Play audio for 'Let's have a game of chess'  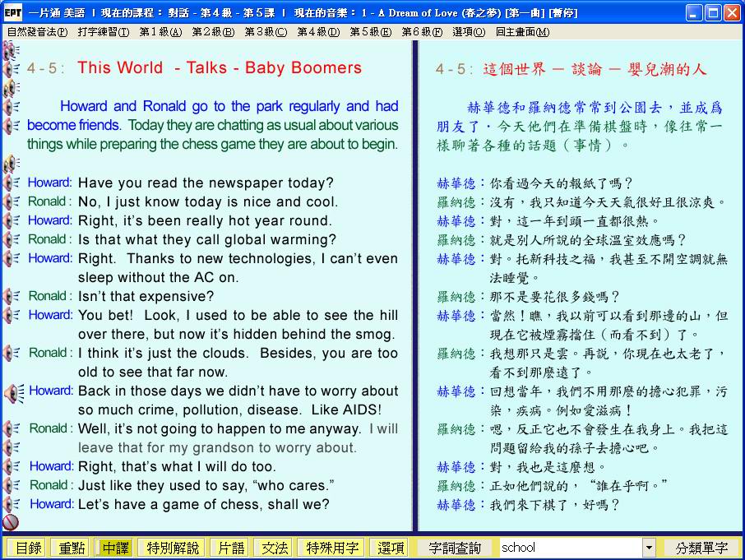coord(12,505)
